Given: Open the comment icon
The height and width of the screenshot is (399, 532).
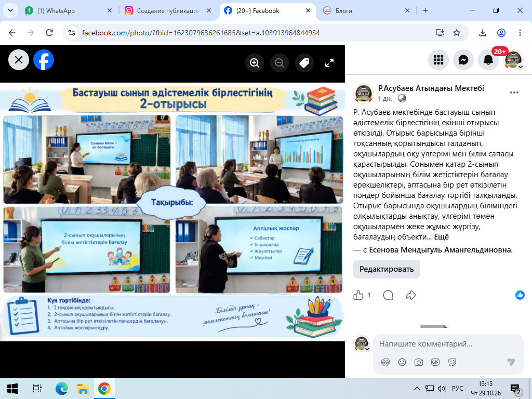Looking at the screenshot, I should click(388, 295).
